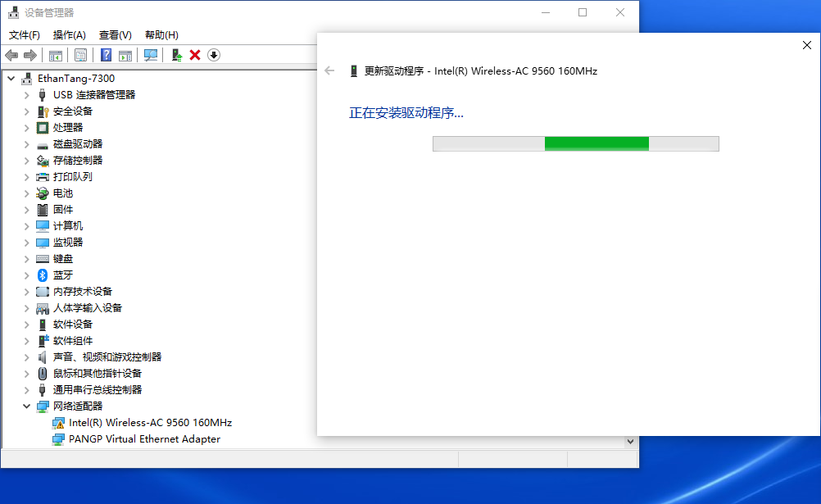Expand the 打印队列 category

27,176
